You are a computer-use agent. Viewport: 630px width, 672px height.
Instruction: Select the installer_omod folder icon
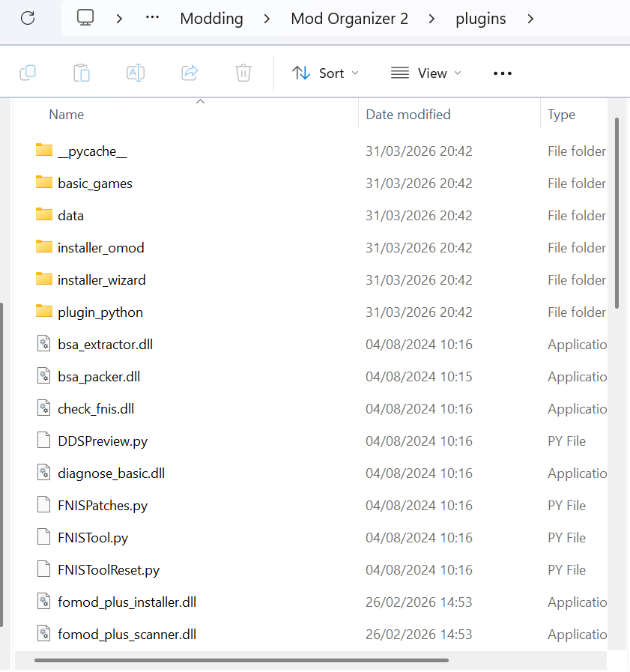pos(44,247)
